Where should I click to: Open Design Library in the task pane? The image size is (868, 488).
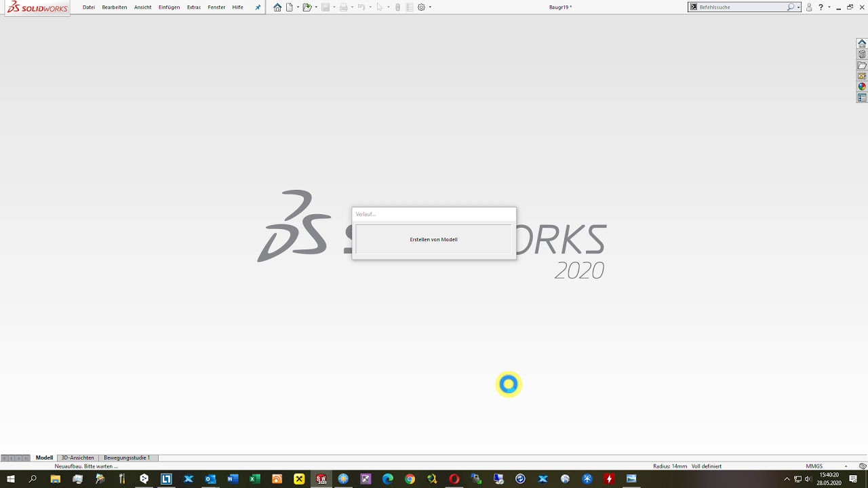(x=862, y=54)
